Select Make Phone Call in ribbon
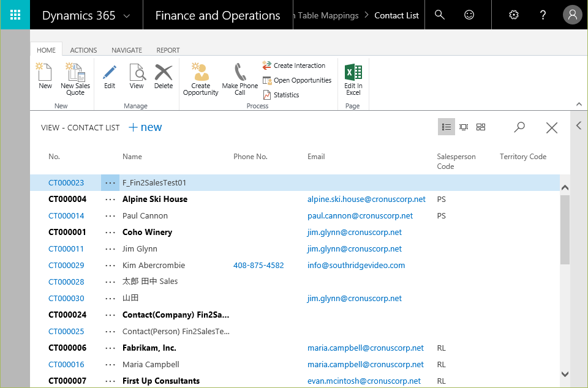 point(240,79)
